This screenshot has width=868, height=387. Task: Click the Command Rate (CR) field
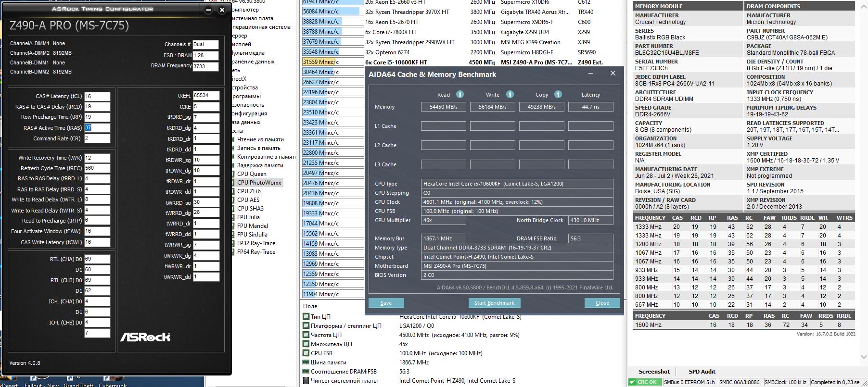(97, 138)
